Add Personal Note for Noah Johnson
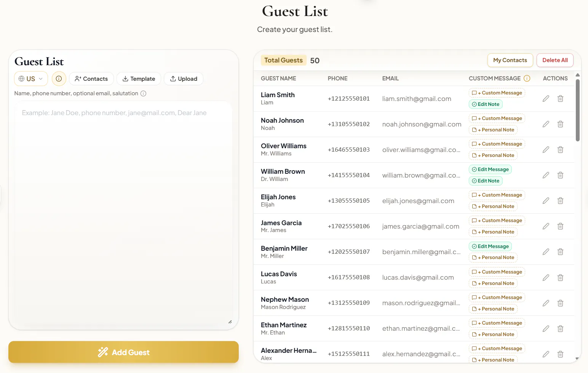 tap(493, 130)
